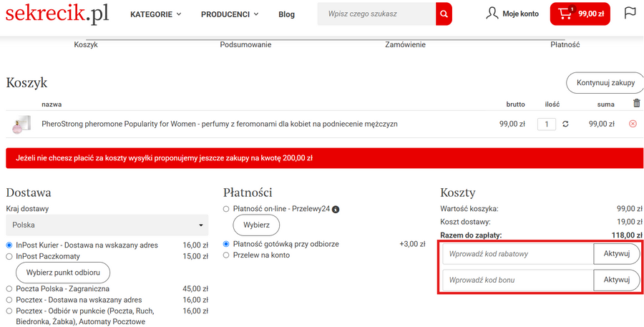Image resolution: width=644 pixels, height=327 pixels.
Task: Remove the PheroStrong product with red X
Action: click(632, 124)
